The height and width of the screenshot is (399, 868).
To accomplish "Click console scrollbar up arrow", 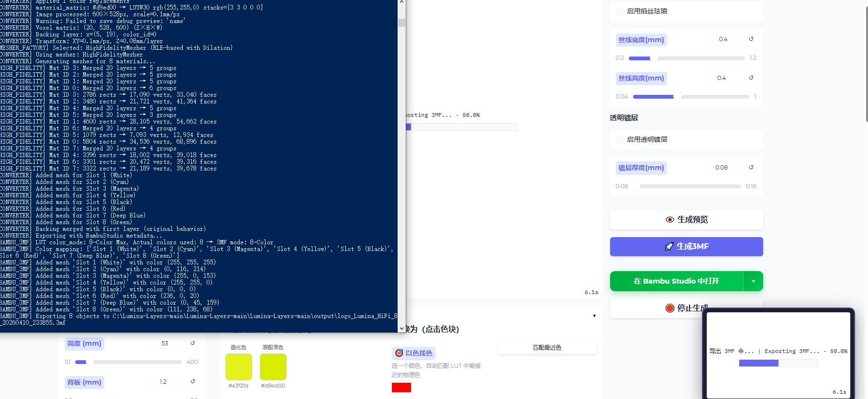I will 401,2.
